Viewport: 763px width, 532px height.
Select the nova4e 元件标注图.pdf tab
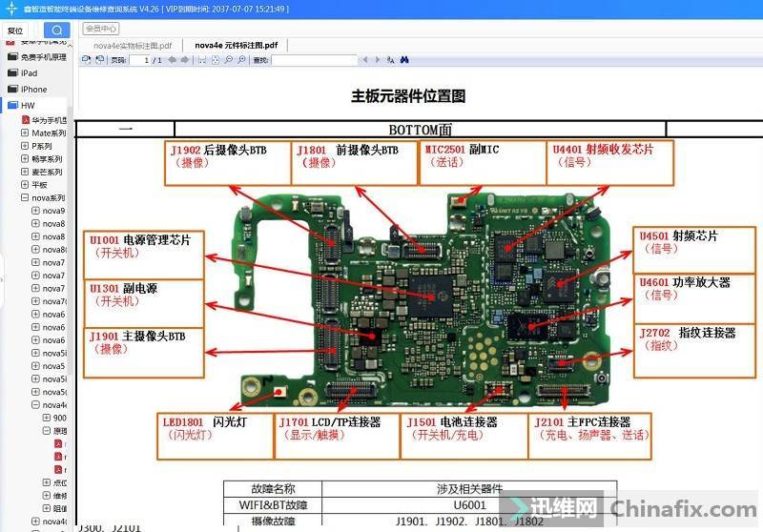pos(236,45)
